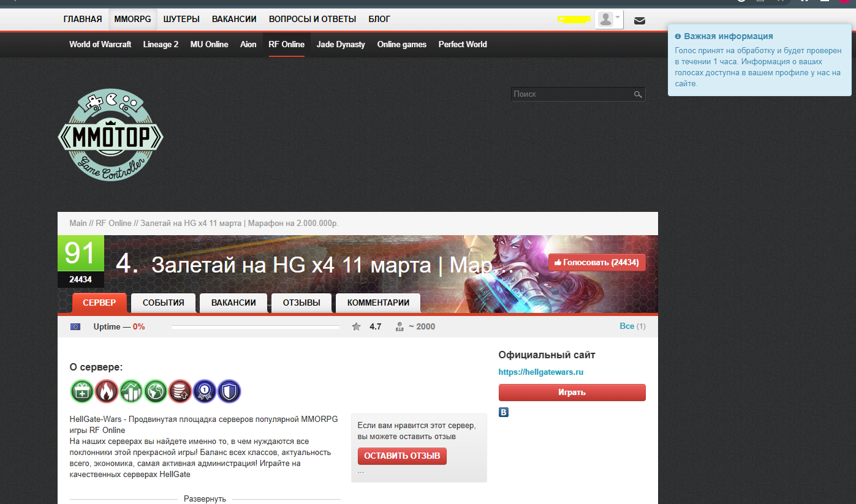The width and height of the screenshot is (856, 504).
Task: Select MU Online game category
Action: 209,44
